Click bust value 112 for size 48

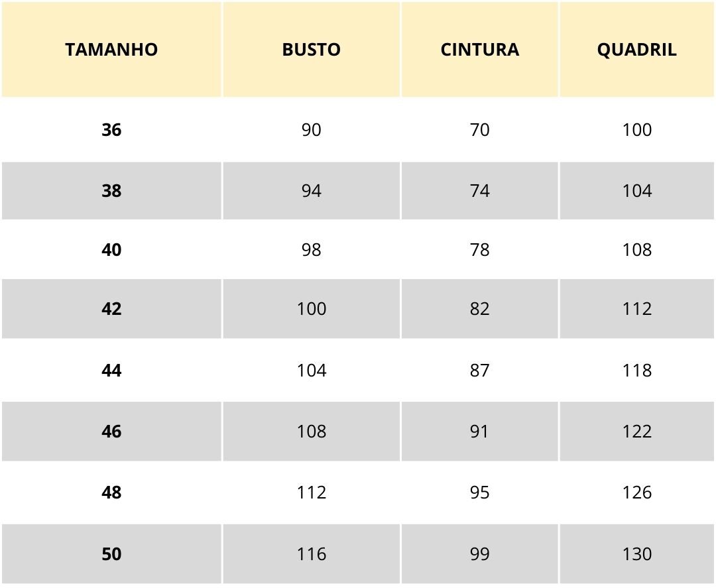point(311,493)
